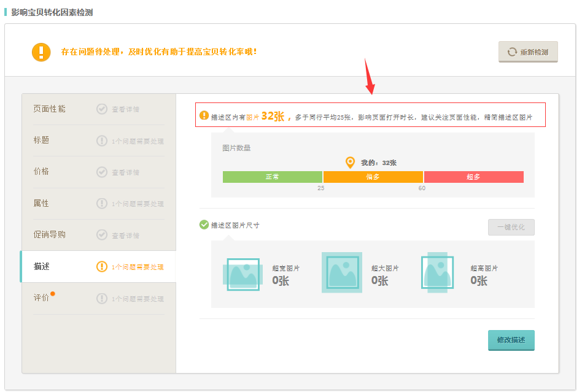Click the warning icon beside 标题
Image resolution: width=582 pixels, height=392 pixels.
click(x=102, y=141)
